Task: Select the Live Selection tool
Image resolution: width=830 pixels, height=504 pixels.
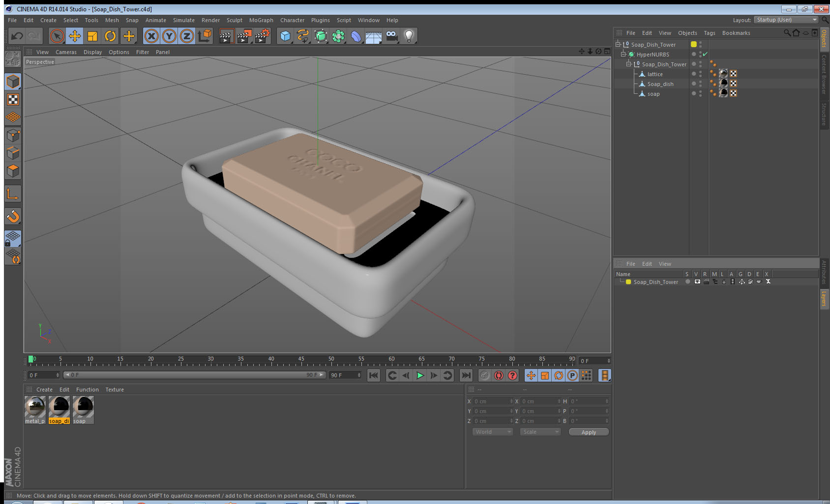Action: click(57, 36)
